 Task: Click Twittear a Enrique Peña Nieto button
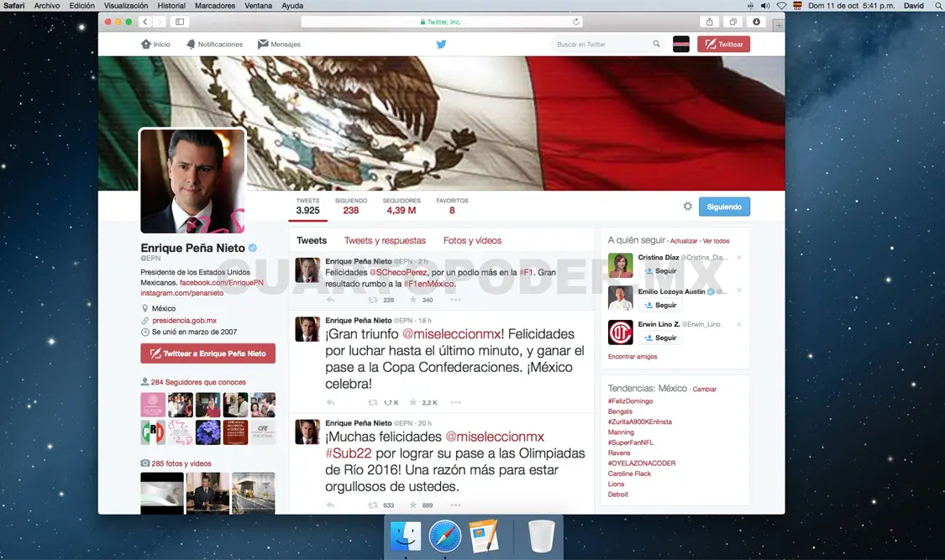point(208,353)
